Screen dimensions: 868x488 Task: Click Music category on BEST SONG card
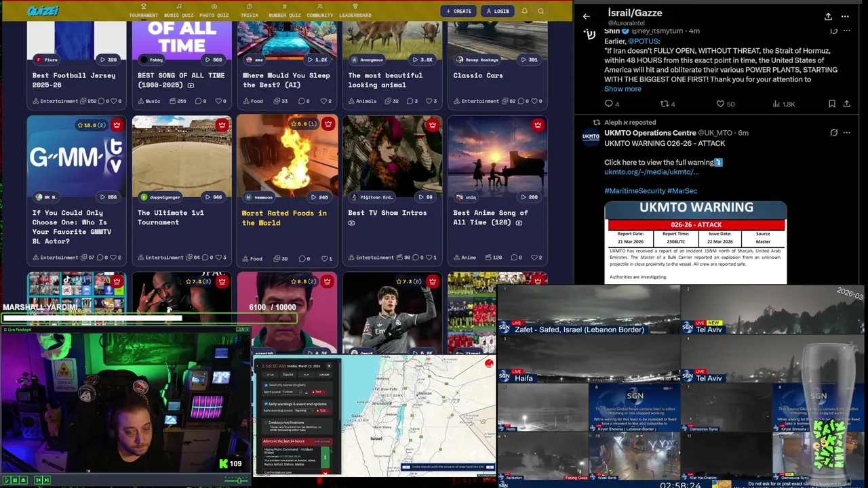[149, 101]
